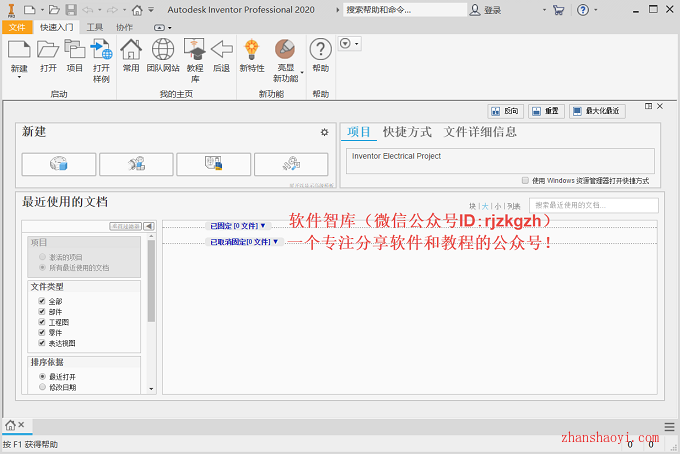Open the 亮显新功能 dropdown arrow
The width and height of the screenshot is (680, 454).
coord(302,72)
